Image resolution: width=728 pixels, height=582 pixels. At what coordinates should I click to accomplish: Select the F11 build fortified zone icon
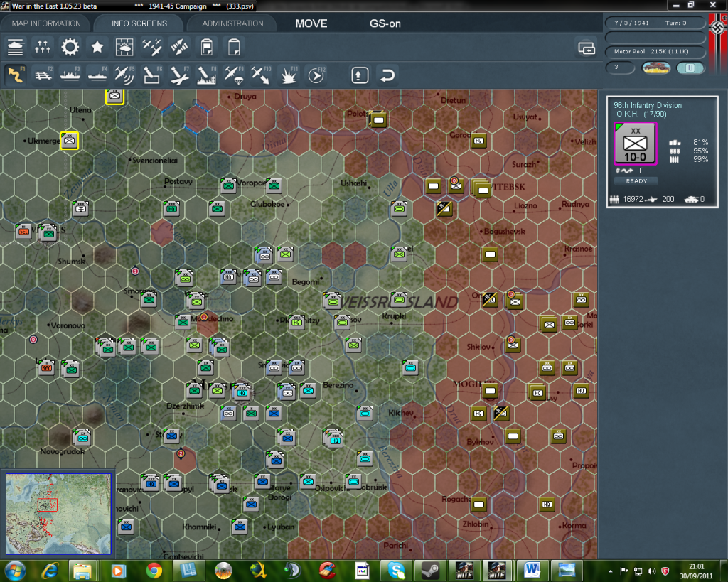[289, 75]
